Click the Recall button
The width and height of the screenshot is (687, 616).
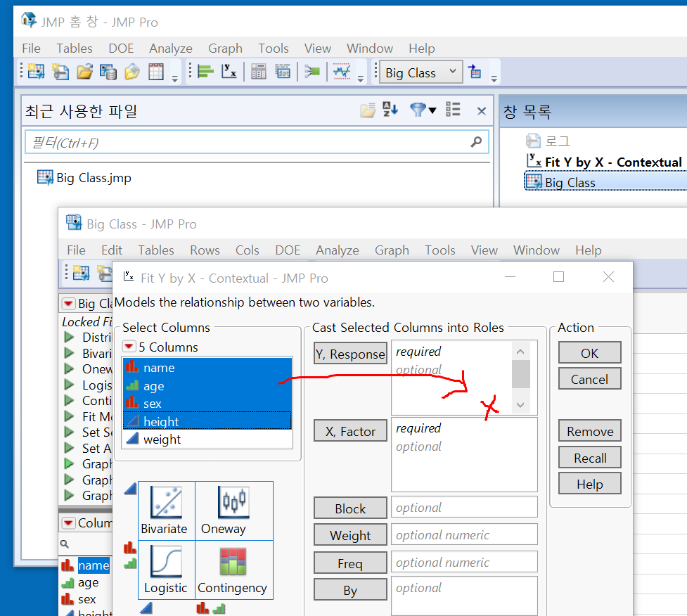[x=589, y=457]
